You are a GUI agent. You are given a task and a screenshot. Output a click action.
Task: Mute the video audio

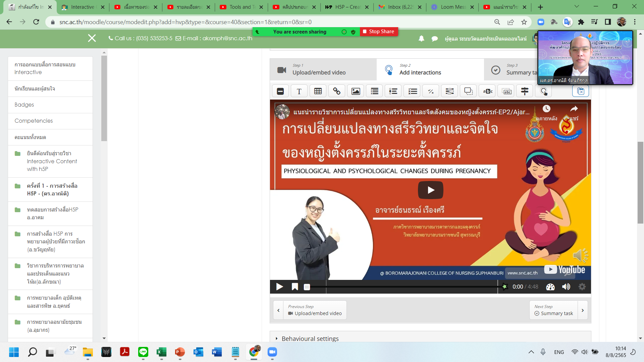click(x=566, y=287)
